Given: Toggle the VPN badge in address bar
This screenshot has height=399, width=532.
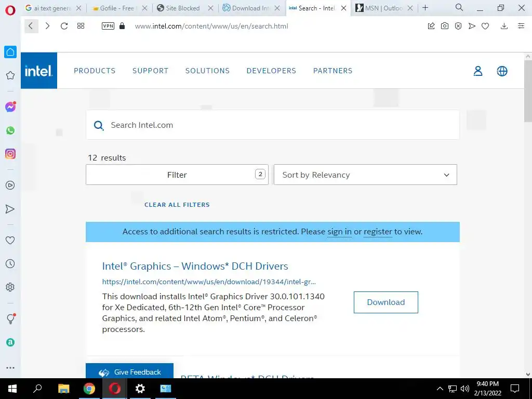Looking at the screenshot, I should [108, 26].
